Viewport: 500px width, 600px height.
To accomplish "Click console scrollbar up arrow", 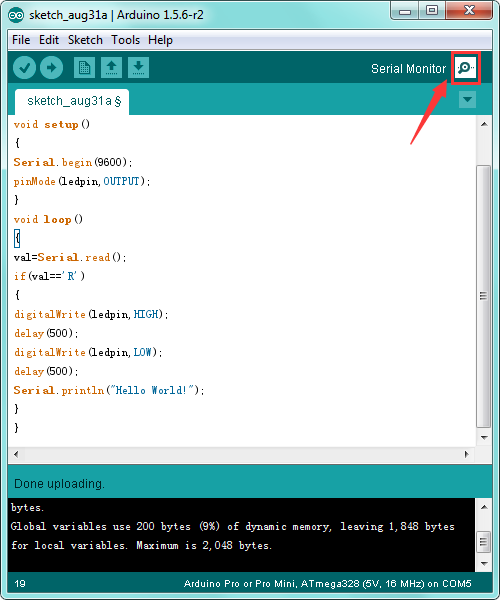I will [484, 507].
